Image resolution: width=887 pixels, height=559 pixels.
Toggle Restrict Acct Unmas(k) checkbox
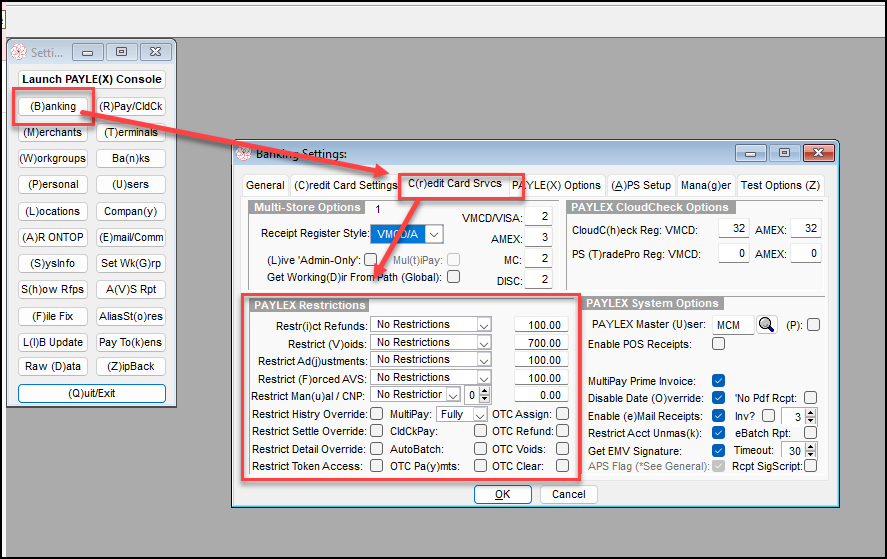pyautogui.click(x=718, y=433)
